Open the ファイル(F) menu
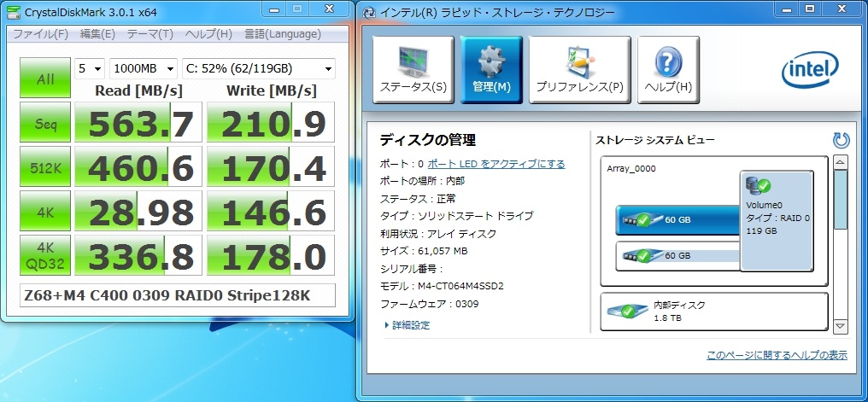Image resolution: width=868 pixels, height=402 pixels. tap(40, 34)
